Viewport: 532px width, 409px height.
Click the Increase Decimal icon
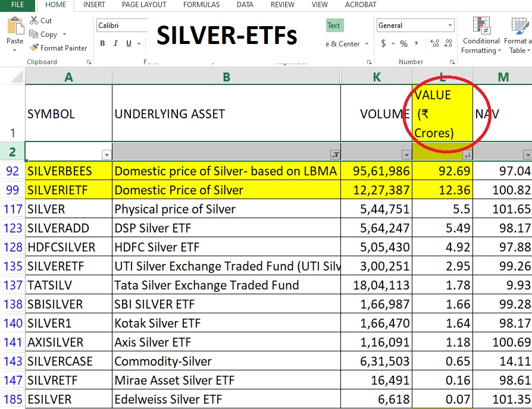(x=435, y=43)
